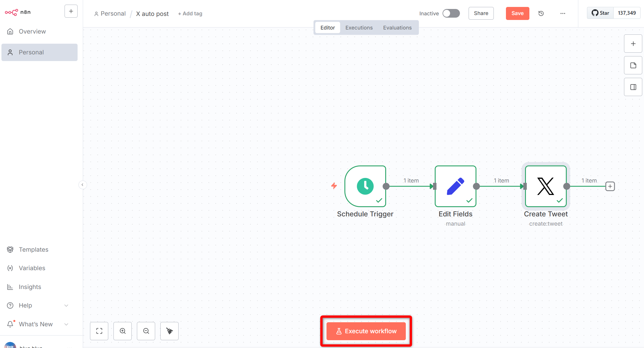Click the Variables icon in sidebar
Image resolution: width=644 pixels, height=348 pixels.
click(x=10, y=268)
